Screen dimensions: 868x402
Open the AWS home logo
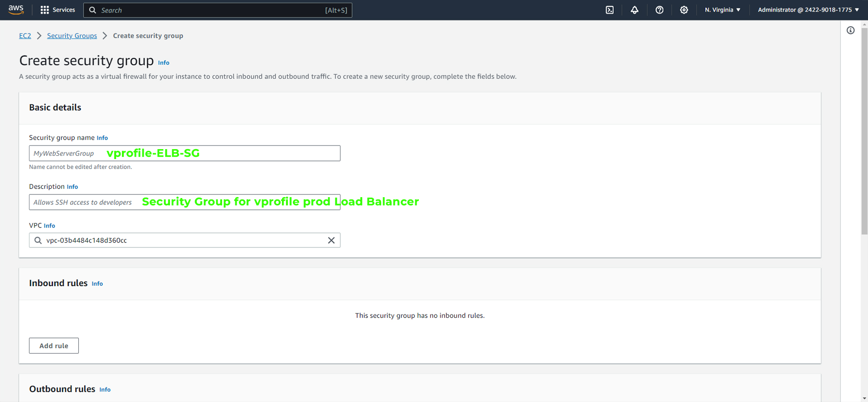point(16,10)
